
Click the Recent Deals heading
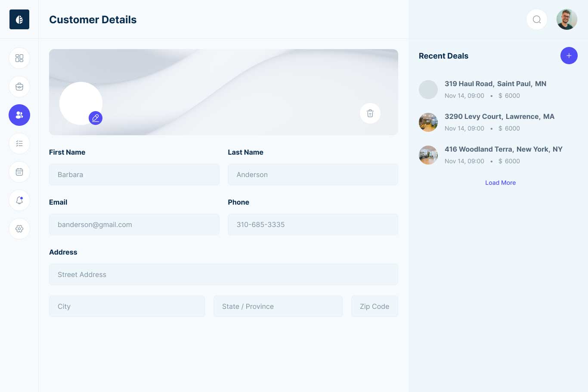(x=443, y=56)
